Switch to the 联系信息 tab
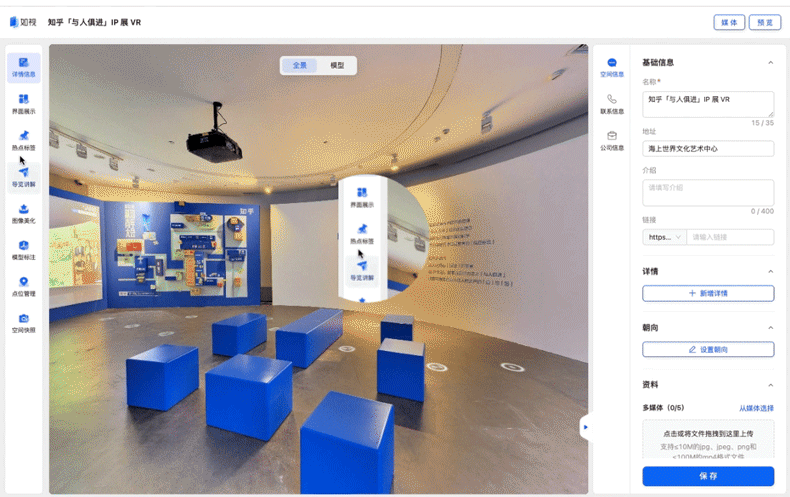 (611, 104)
